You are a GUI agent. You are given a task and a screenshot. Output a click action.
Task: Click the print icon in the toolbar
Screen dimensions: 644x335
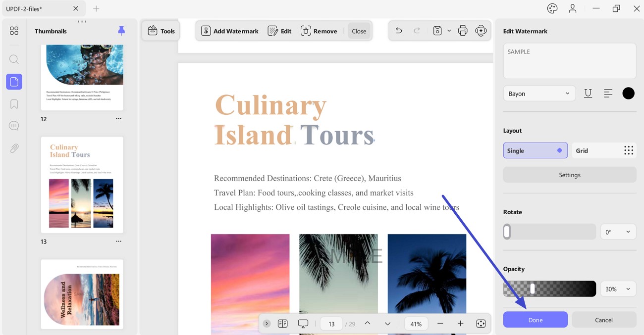(x=463, y=31)
